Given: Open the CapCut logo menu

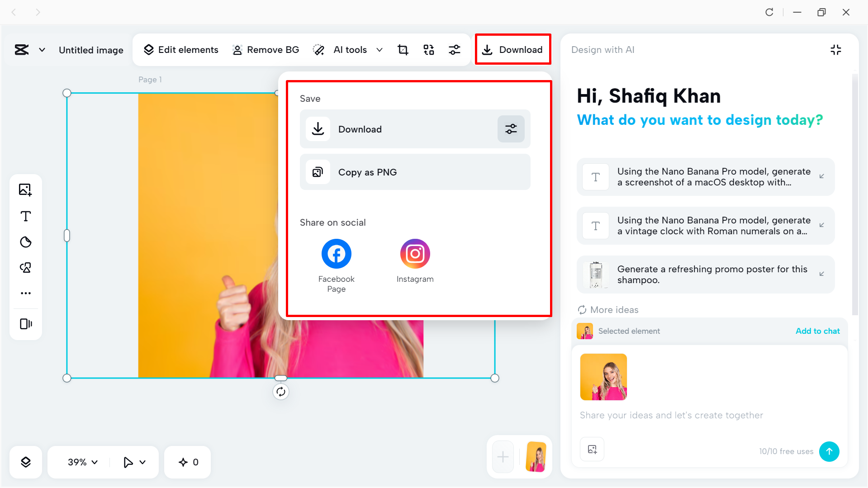Looking at the screenshot, I should (x=22, y=50).
